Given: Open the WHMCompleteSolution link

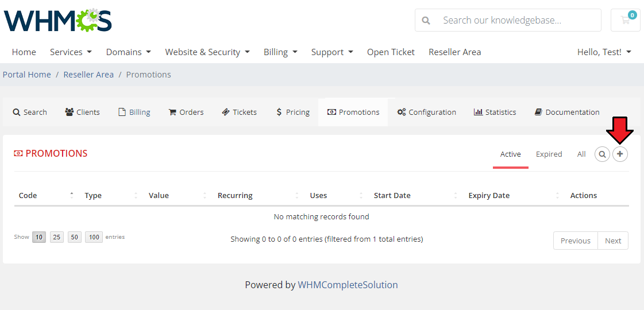Looking at the screenshot, I should coord(348,285).
